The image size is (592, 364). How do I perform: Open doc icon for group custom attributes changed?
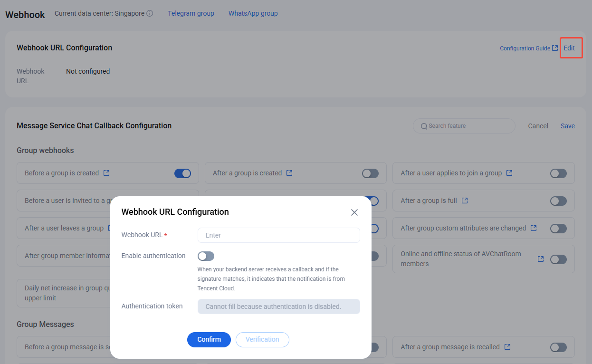[x=534, y=228]
